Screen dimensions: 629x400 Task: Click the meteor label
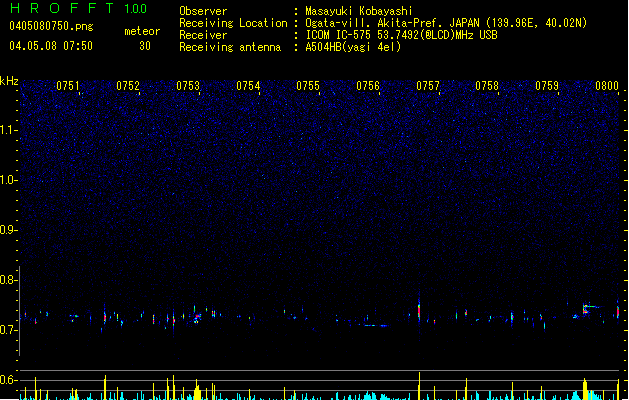(142, 31)
